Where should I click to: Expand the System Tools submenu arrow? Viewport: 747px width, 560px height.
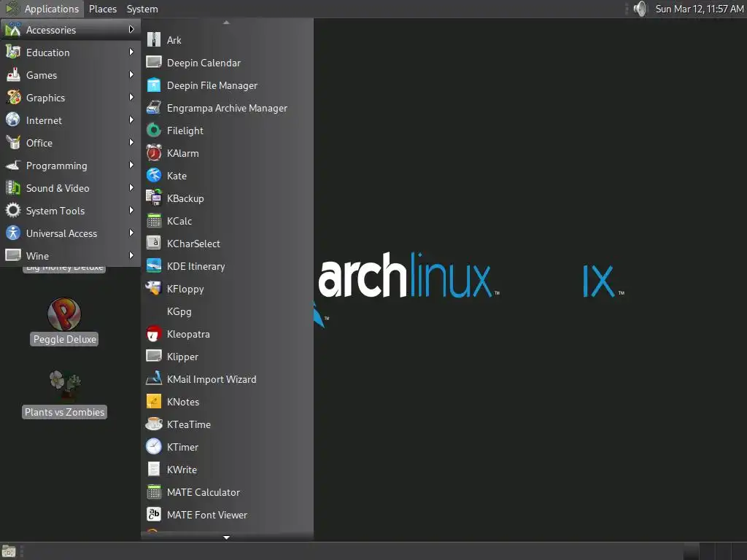(131, 211)
